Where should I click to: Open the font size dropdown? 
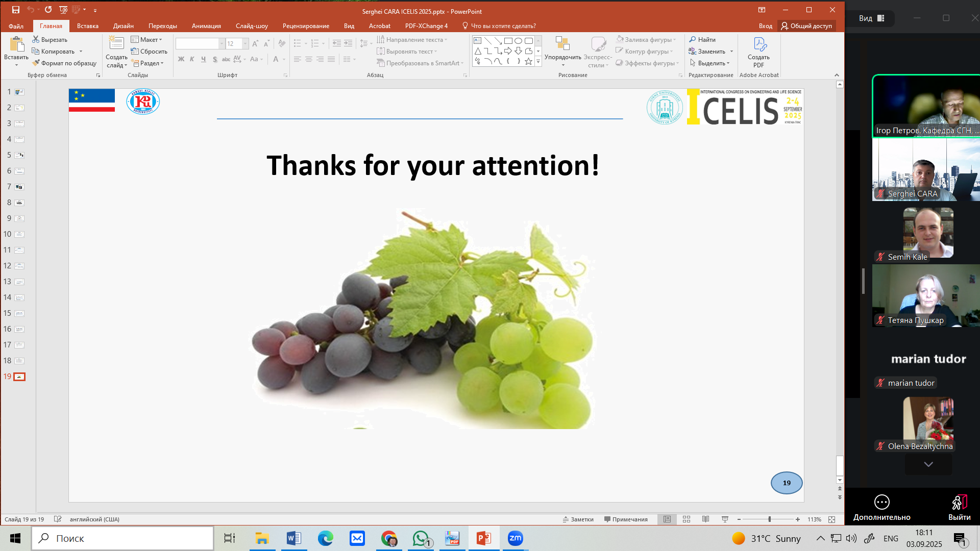tap(246, 44)
